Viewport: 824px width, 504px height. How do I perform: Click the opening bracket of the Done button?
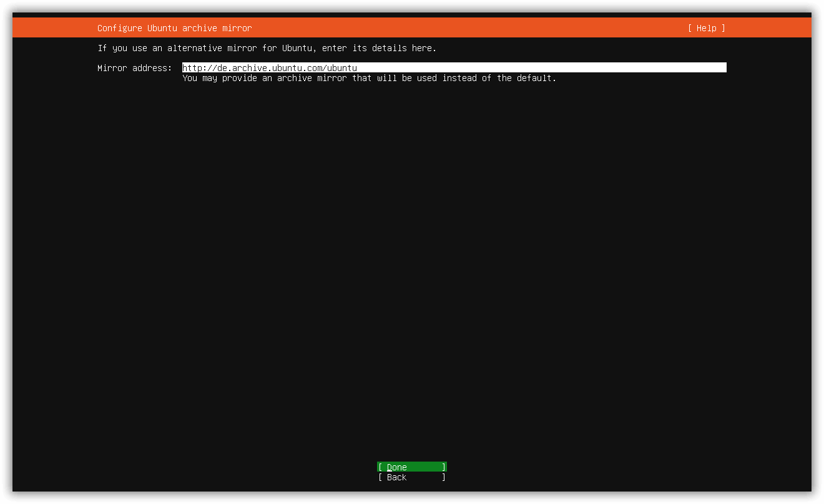380,467
